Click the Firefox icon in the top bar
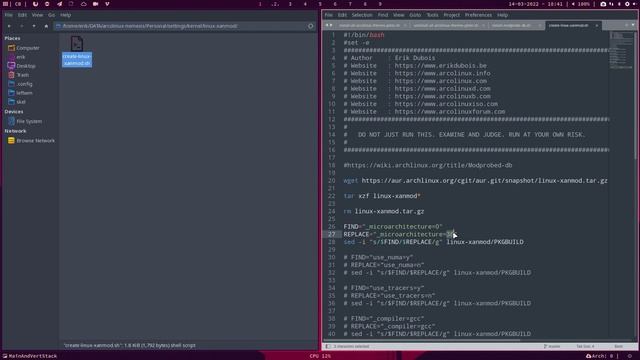This screenshot has height=360, width=640. pyautogui.click(x=35, y=4)
